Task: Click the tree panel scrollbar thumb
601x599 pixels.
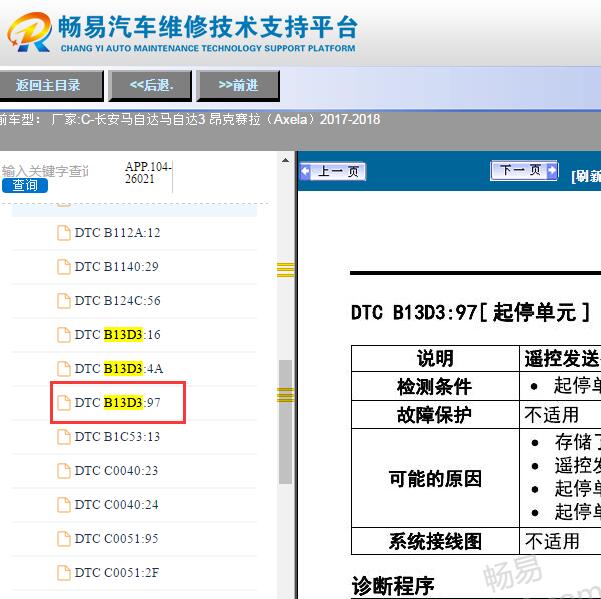Action: coord(286,422)
